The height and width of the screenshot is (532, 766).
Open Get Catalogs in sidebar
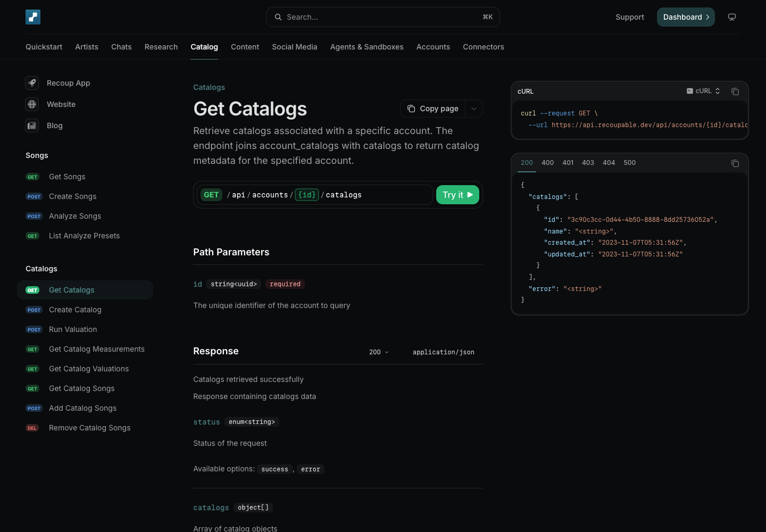pyautogui.click(x=85, y=290)
